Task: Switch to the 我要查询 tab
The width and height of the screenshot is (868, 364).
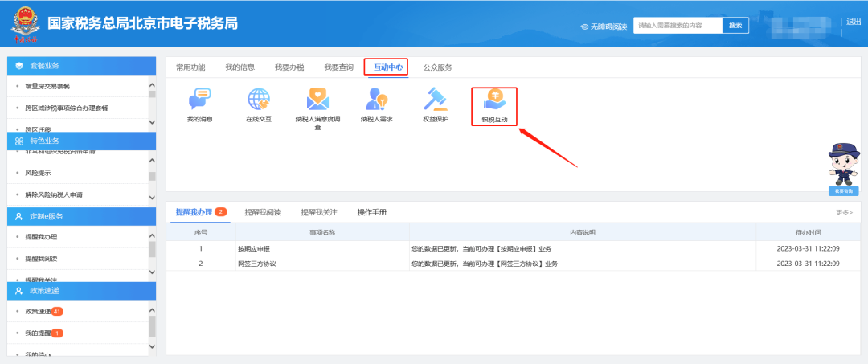Action: (x=339, y=67)
